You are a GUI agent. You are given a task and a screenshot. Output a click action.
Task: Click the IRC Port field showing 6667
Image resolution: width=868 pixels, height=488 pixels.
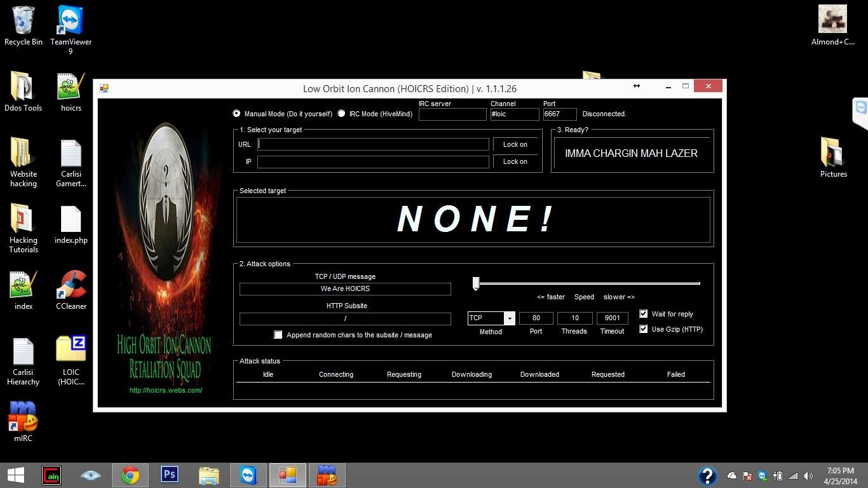[x=560, y=114]
